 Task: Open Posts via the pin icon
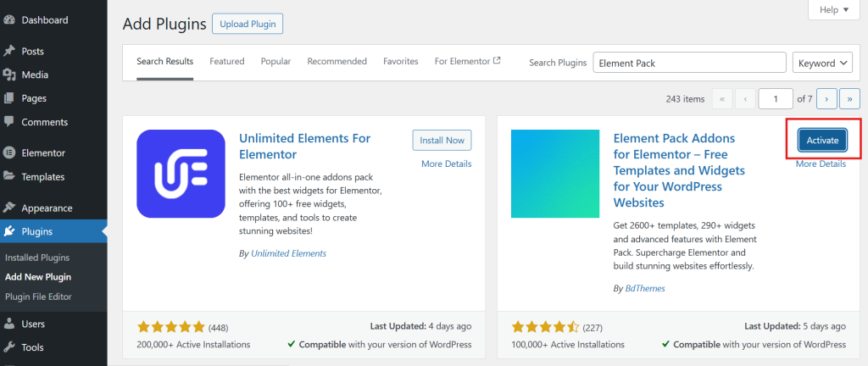[x=9, y=51]
